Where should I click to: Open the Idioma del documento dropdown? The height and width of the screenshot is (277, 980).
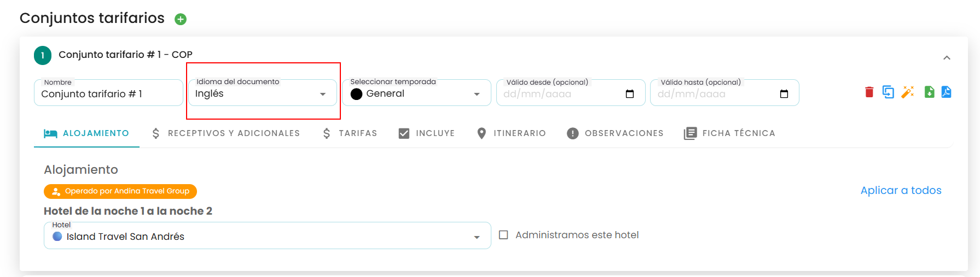coord(262,93)
